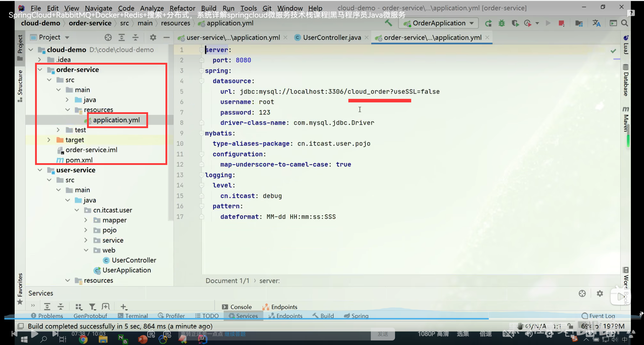Click the Translate icon in toolbar
Image resolution: width=644 pixels, height=345 pixels.
tap(596, 23)
